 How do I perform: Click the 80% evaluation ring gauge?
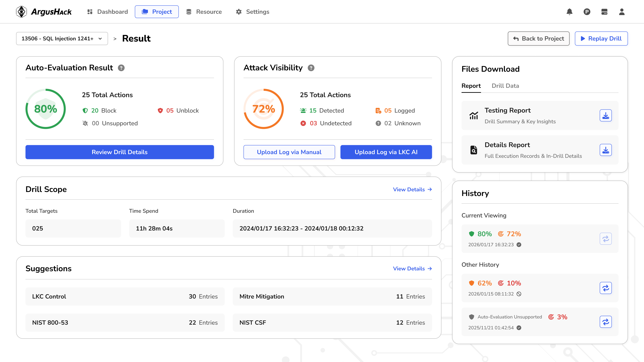(45, 109)
